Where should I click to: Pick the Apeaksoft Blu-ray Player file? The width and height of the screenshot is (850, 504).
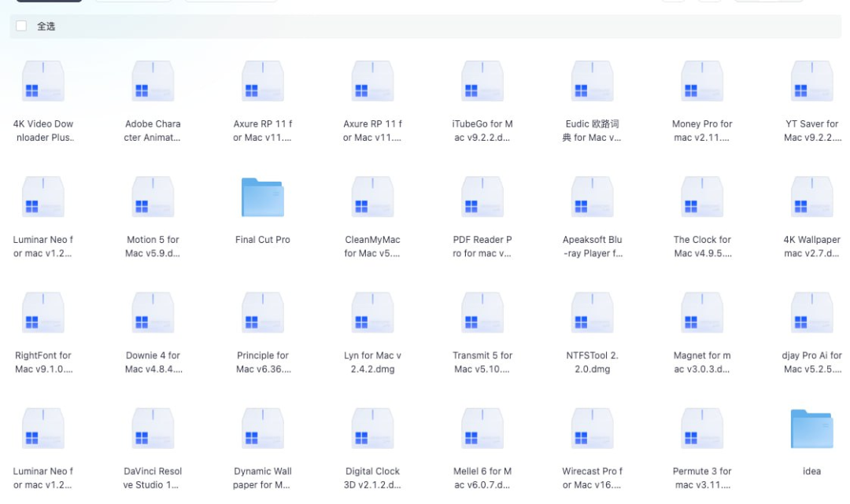point(592,197)
